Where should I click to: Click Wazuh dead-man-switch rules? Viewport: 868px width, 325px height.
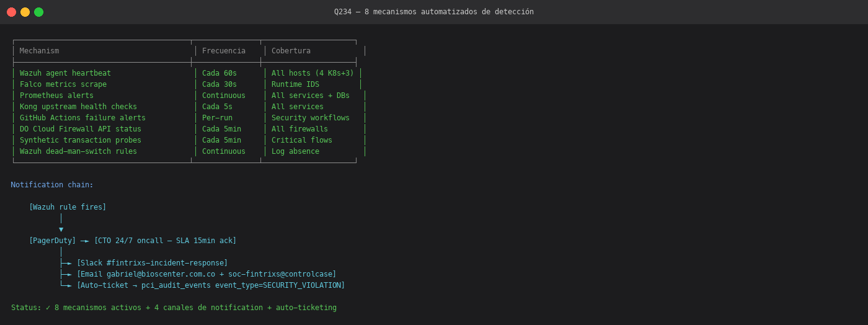(x=78, y=151)
